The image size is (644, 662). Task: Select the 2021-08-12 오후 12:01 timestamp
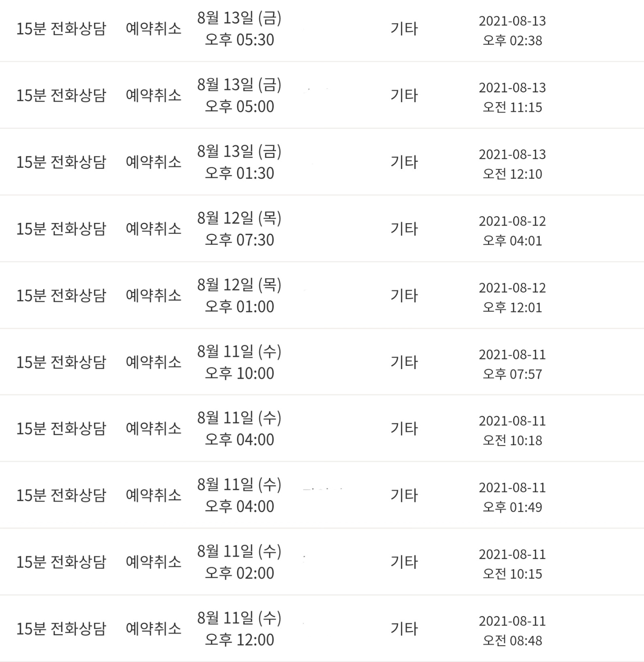point(512,297)
